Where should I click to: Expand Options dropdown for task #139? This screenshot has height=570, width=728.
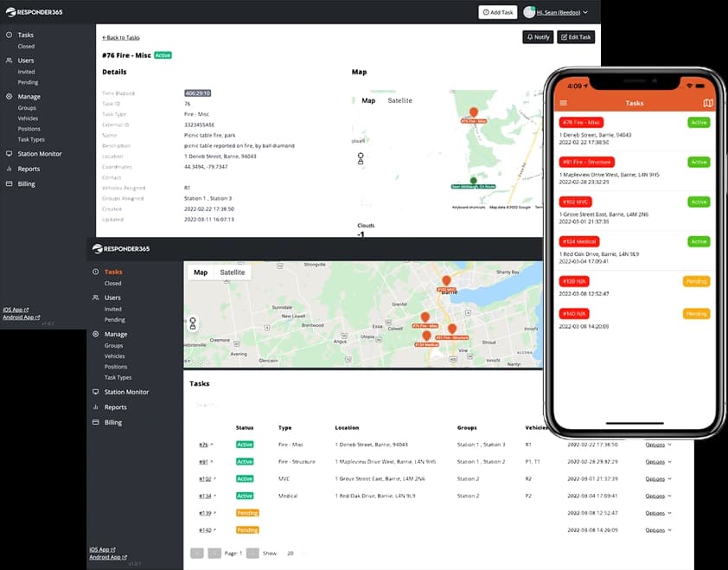[658, 513]
